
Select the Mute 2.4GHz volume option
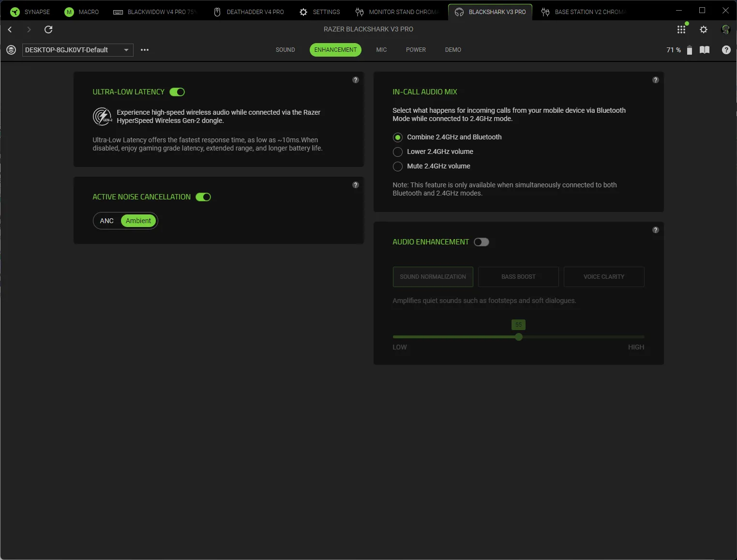398,166
